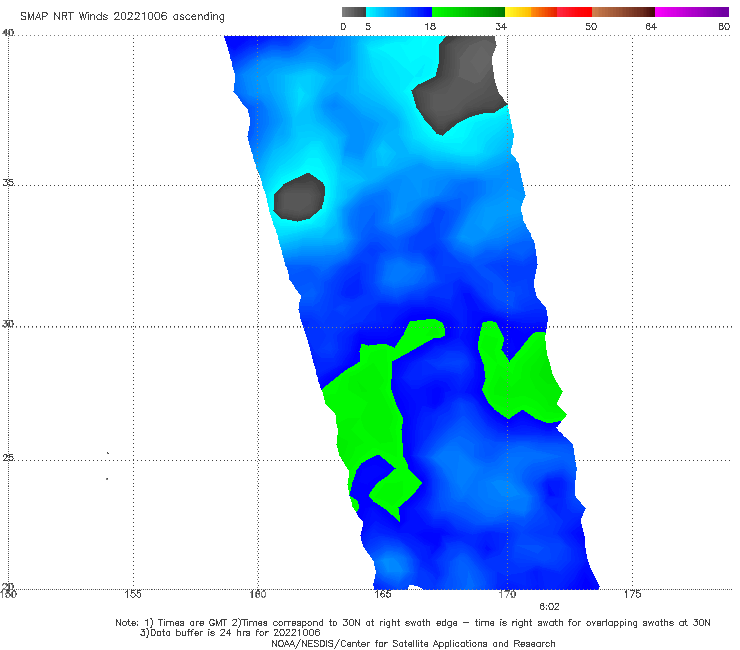Click the magenta 64-80 color bar segment
The image size is (740, 650).
[x=692, y=12]
